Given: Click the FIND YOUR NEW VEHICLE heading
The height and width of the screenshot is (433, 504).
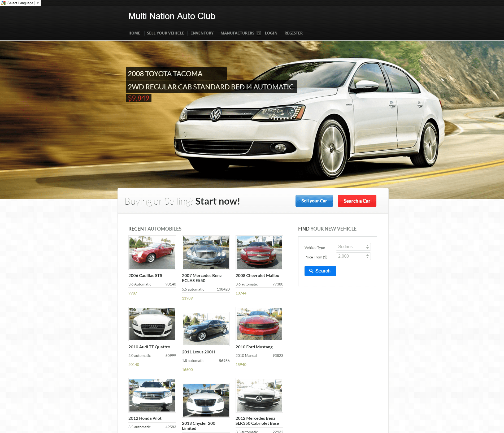Looking at the screenshot, I should coord(327,229).
